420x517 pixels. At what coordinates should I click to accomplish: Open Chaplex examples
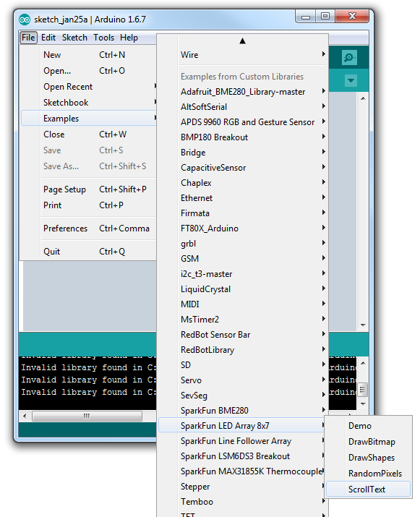click(x=243, y=182)
